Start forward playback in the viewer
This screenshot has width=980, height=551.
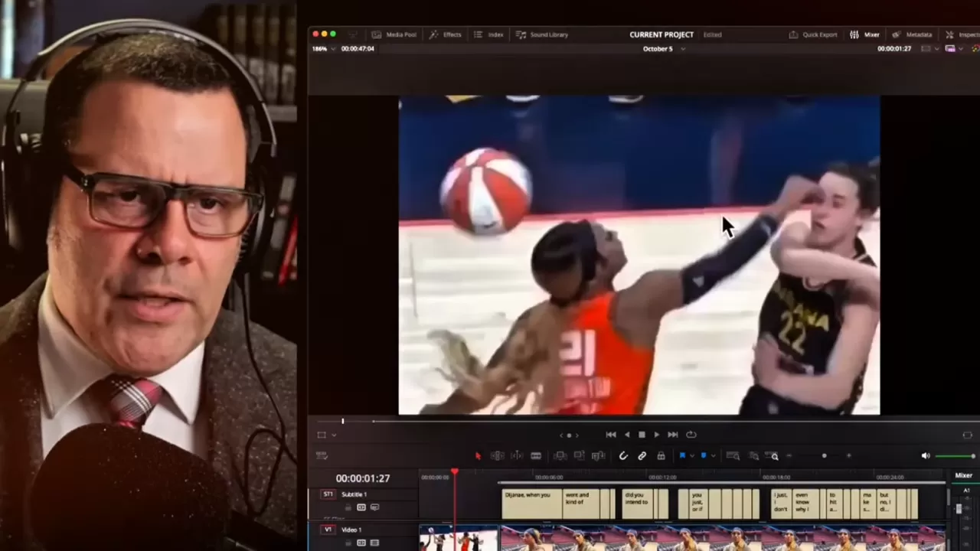click(657, 435)
